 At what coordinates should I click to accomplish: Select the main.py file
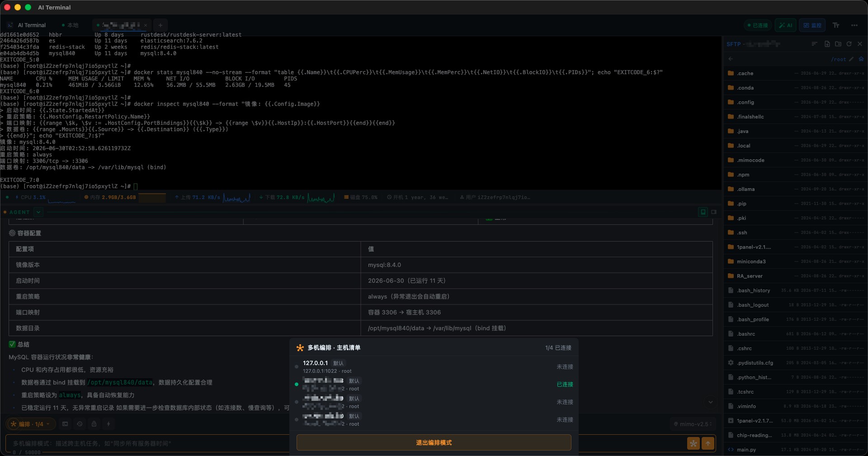795,450
